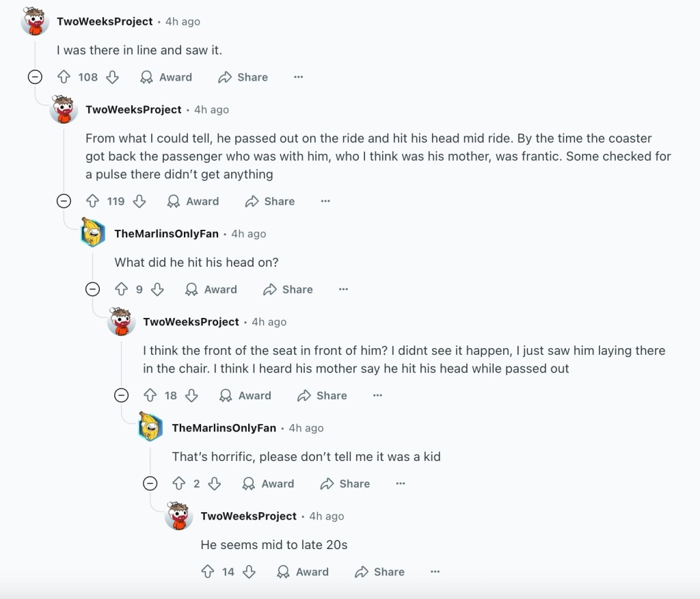Screen dimensions: 700x599
Task: Open the topmost TwoWeeksProject username link
Action: [105, 21]
